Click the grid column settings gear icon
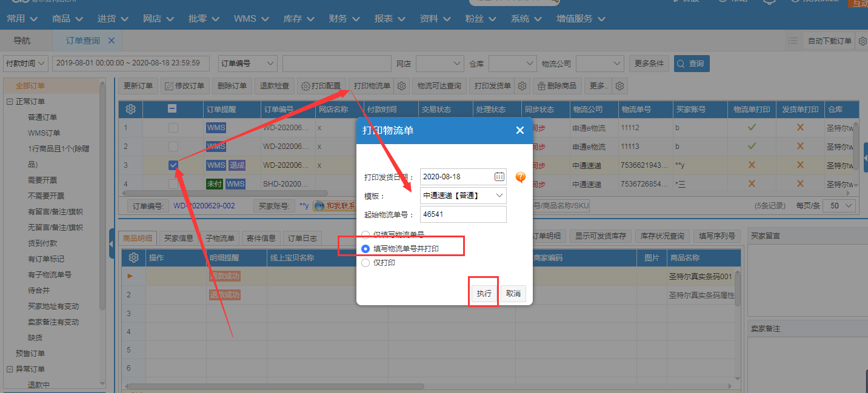The height and width of the screenshot is (393, 868). click(x=130, y=109)
